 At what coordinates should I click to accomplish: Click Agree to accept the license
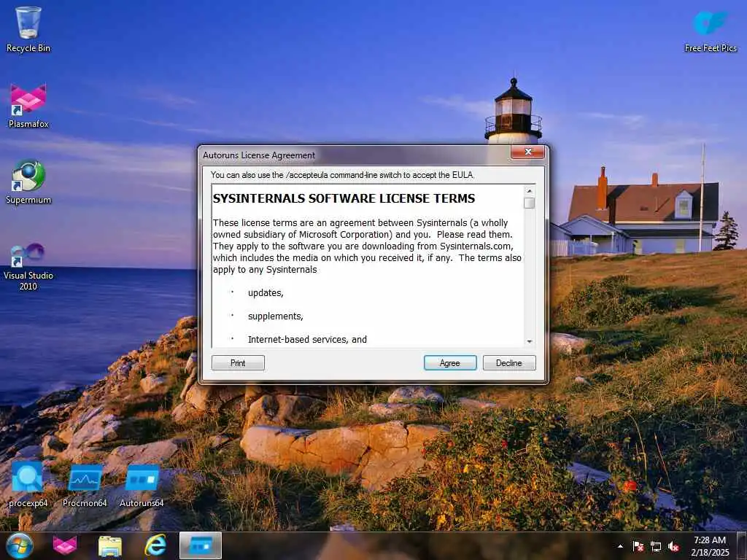coord(449,363)
